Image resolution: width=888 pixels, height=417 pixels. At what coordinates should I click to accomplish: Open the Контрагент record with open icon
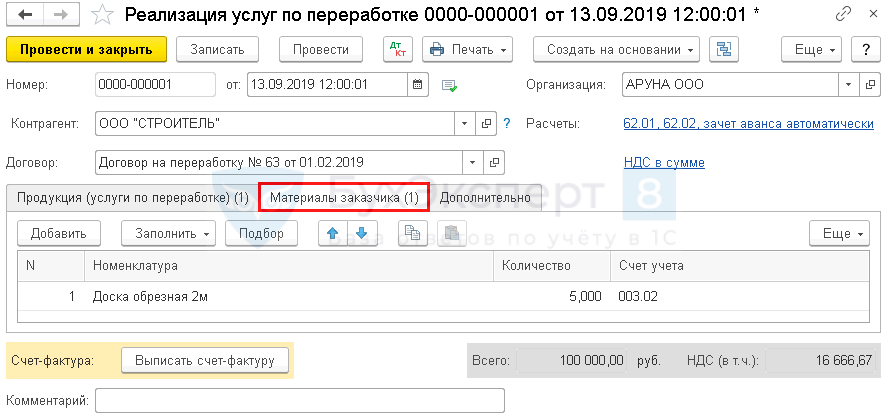[x=487, y=123]
